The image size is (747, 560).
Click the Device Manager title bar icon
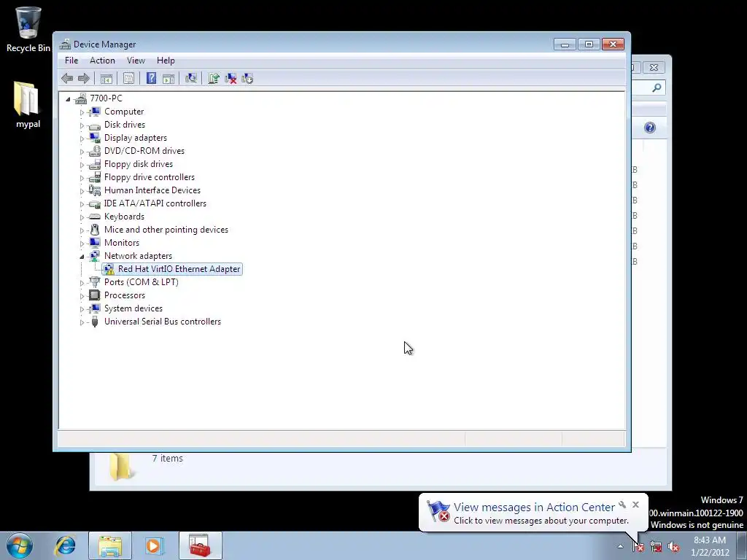[65, 44]
